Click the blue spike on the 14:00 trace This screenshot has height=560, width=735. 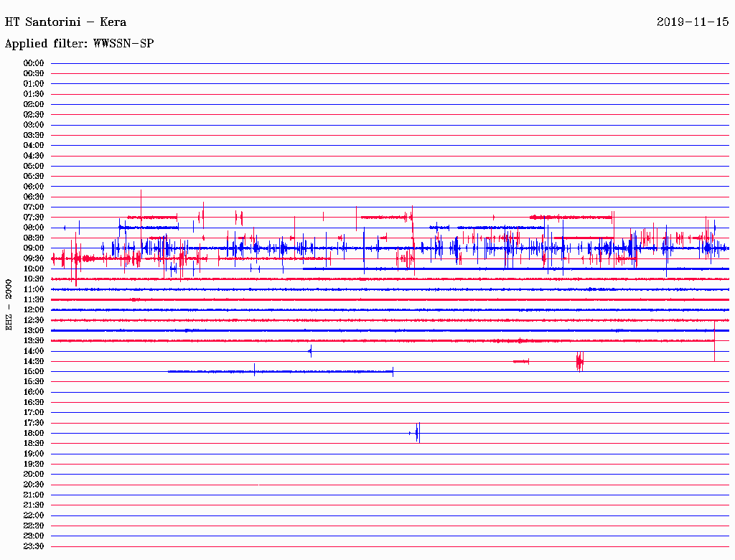coord(310,351)
